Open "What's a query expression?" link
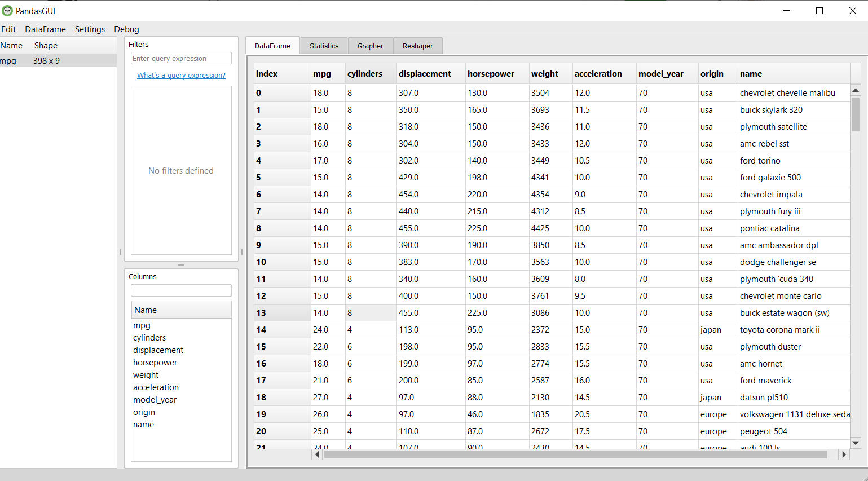The height and width of the screenshot is (481, 868). point(181,76)
